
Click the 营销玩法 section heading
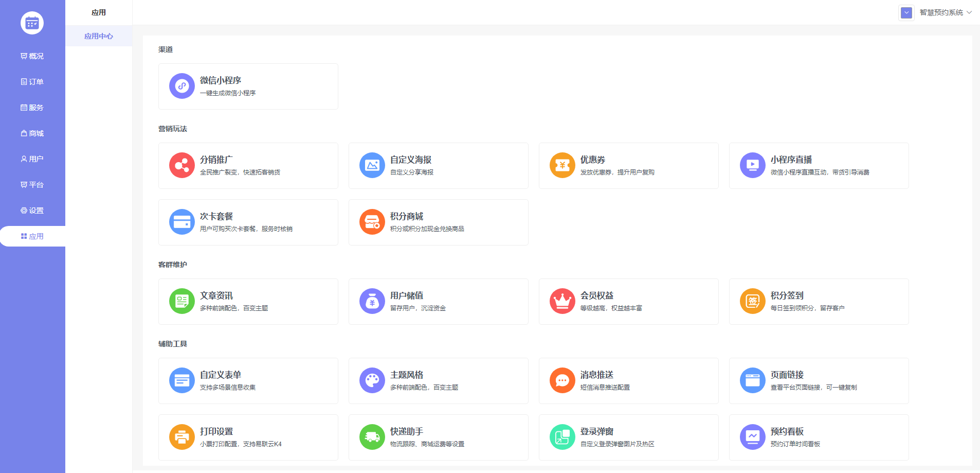click(173, 129)
